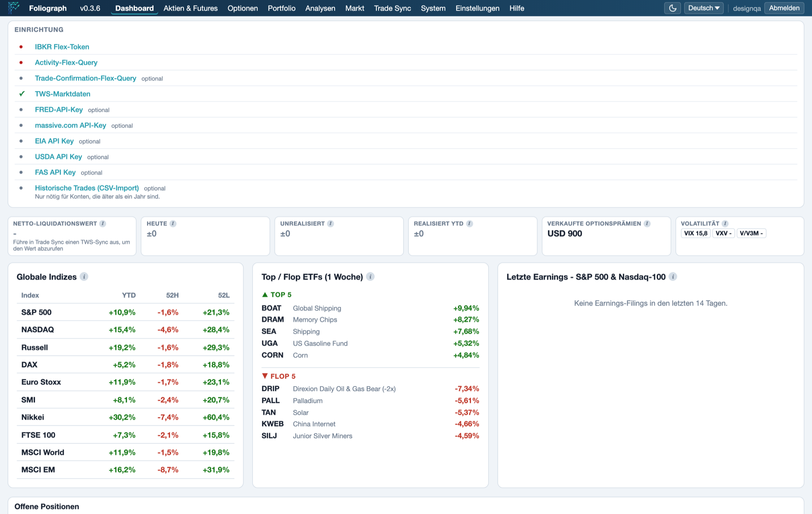The width and height of the screenshot is (812, 514).
Task: Click info icon next to Heute
Action: 173,224
